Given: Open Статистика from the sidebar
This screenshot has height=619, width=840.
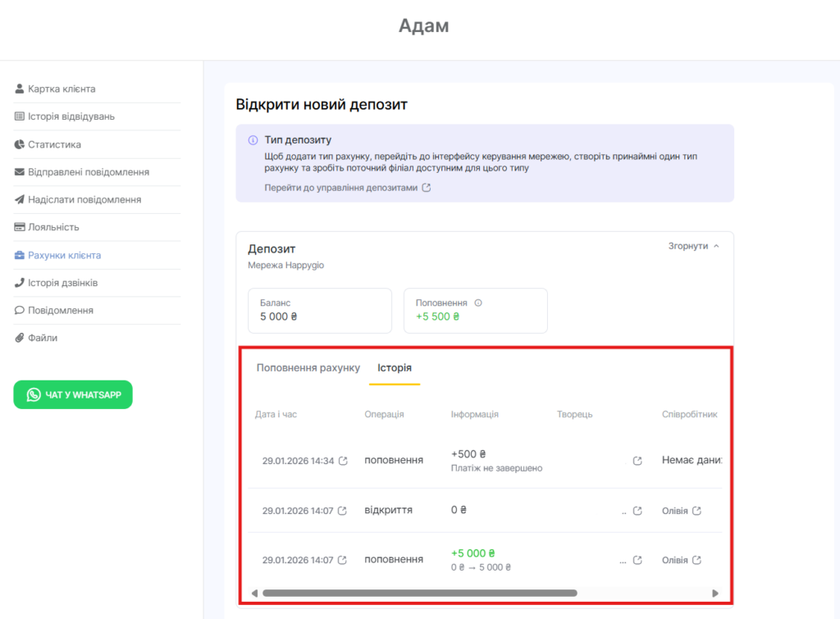Looking at the screenshot, I should 54,144.
